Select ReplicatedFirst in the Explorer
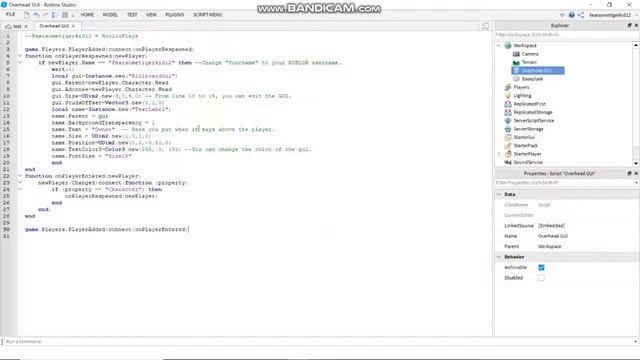The height and width of the screenshot is (360, 640). tap(529, 104)
